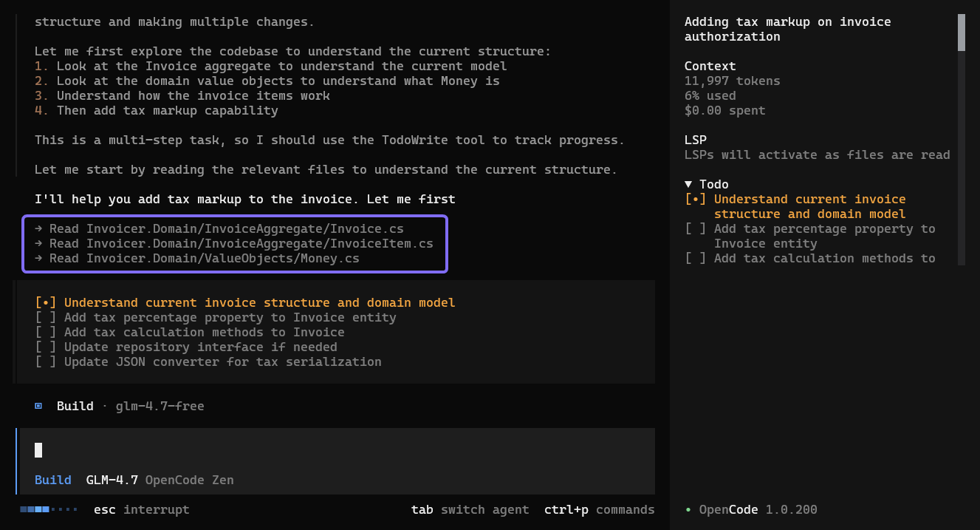Click the GLM-4.7 model name
The width and height of the screenshot is (980, 530).
[112, 480]
